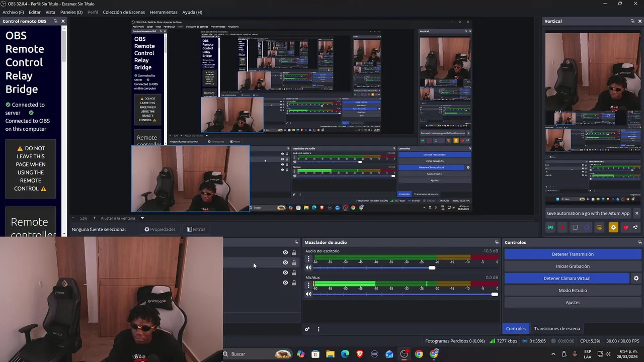Undock the Controles panel
Viewport: 644px width, 362px height.
pyautogui.click(x=639, y=242)
